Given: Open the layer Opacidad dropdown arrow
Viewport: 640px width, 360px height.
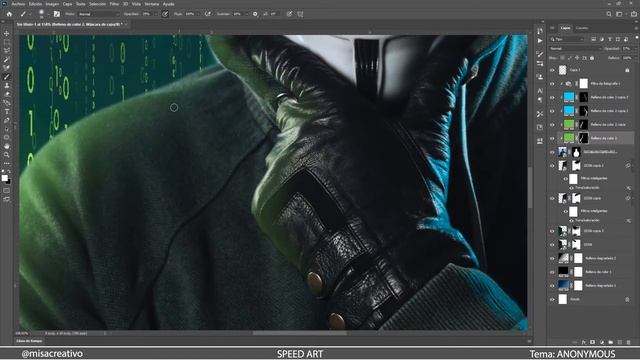Looking at the screenshot, I should pos(636,49).
